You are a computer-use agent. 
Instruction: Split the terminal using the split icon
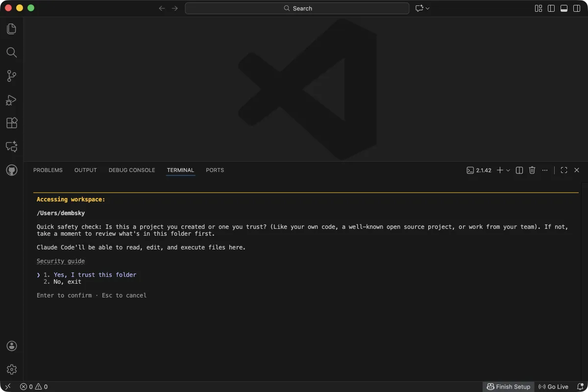point(519,170)
